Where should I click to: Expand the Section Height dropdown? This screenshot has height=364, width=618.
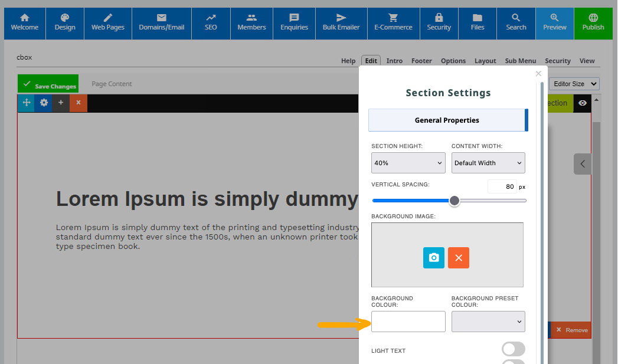pyautogui.click(x=408, y=163)
